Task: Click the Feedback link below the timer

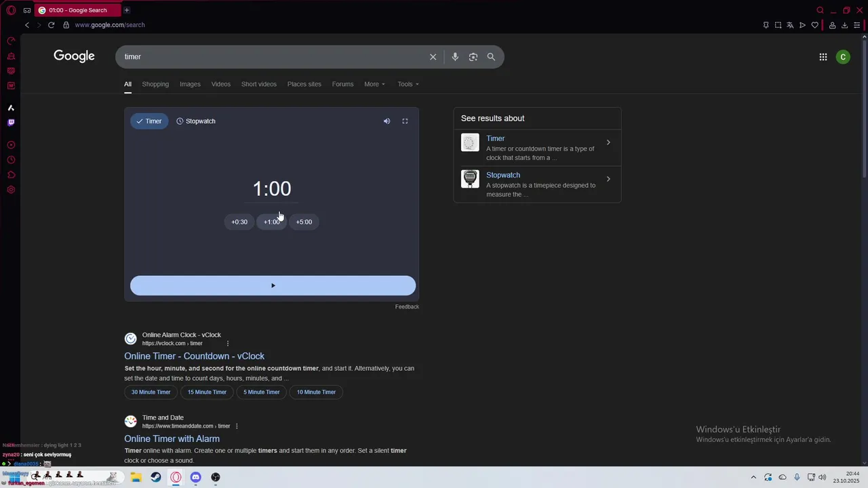Action: pos(407,307)
